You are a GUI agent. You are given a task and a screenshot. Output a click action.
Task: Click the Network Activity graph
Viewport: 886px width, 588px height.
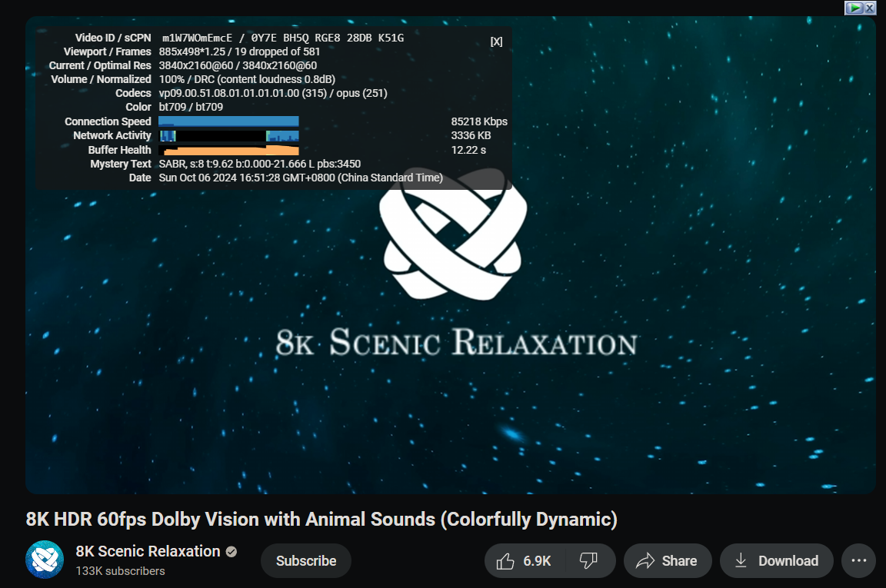click(x=228, y=135)
